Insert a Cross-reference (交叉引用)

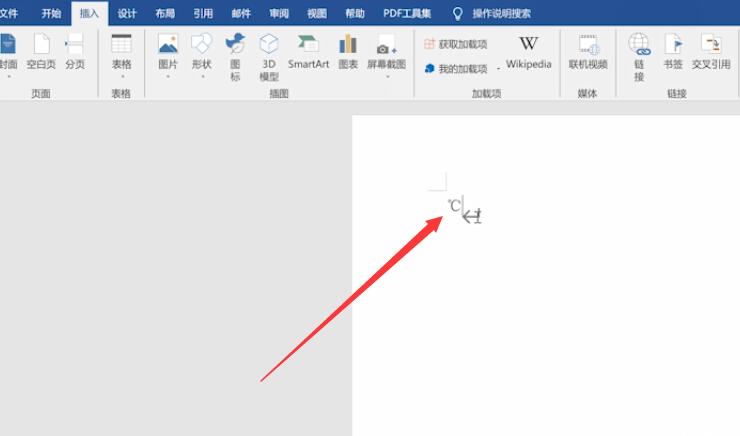coord(711,52)
